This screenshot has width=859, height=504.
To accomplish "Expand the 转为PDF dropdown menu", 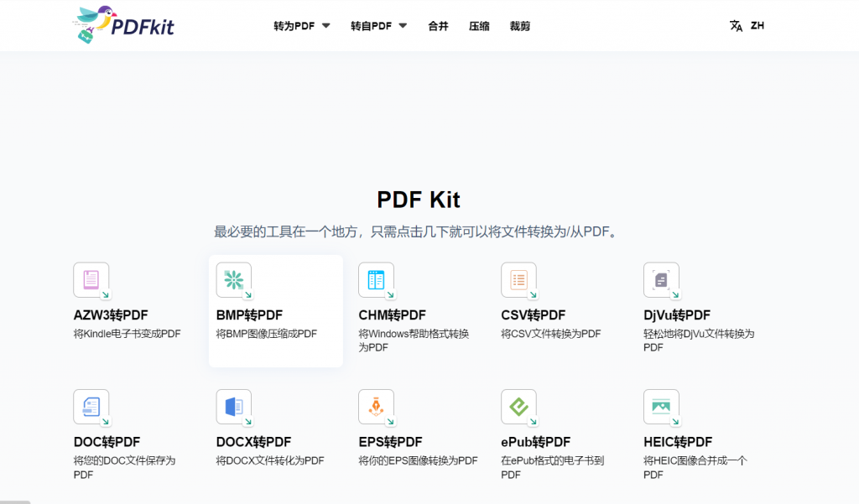I will click(302, 26).
